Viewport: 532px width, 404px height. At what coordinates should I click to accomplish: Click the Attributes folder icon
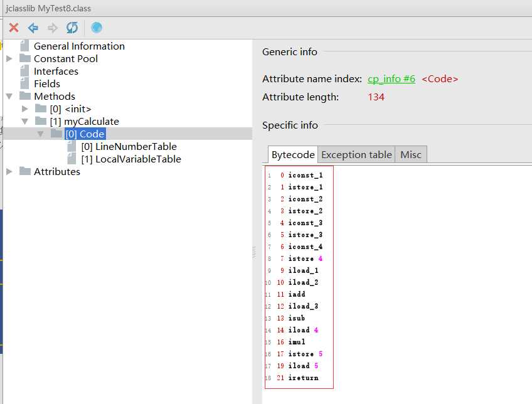coord(25,171)
